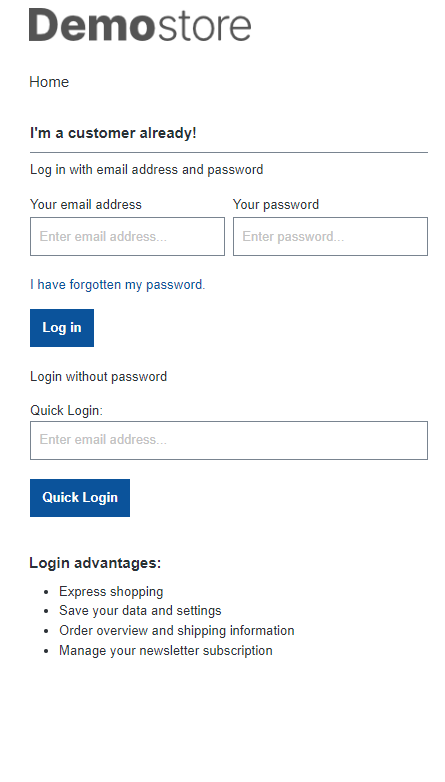Click the 'Quick Login:' field label
Viewport: 445px width, 782px height.
coord(66,410)
